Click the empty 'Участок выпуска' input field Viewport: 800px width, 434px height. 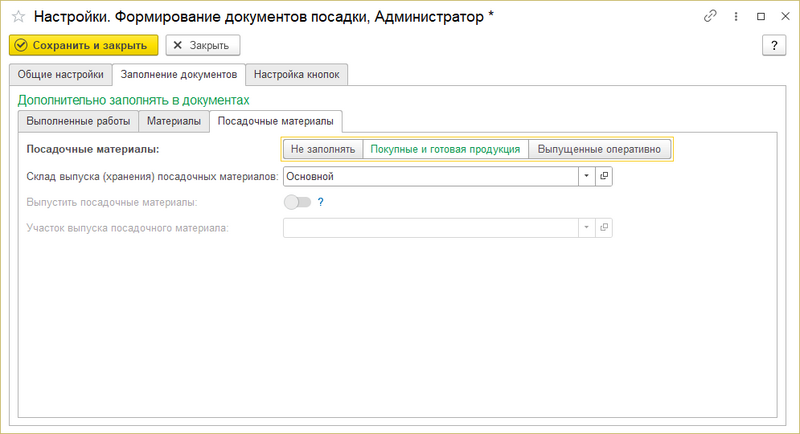tap(431, 228)
